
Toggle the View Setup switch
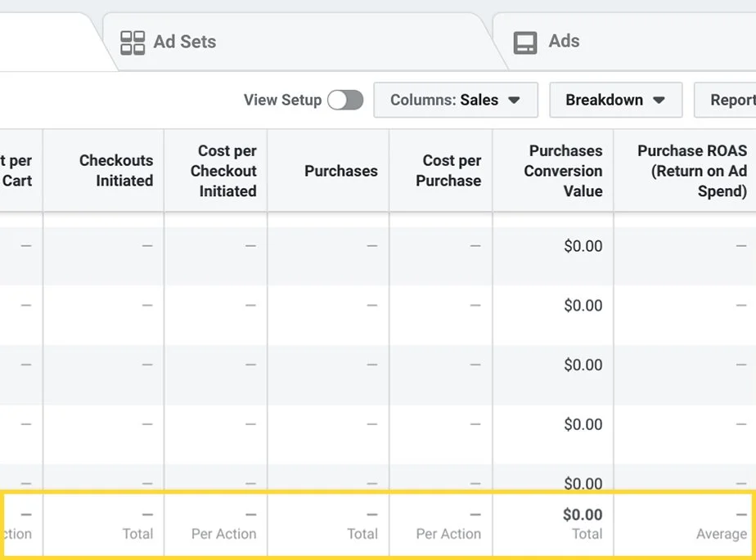pyautogui.click(x=344, y=100)
